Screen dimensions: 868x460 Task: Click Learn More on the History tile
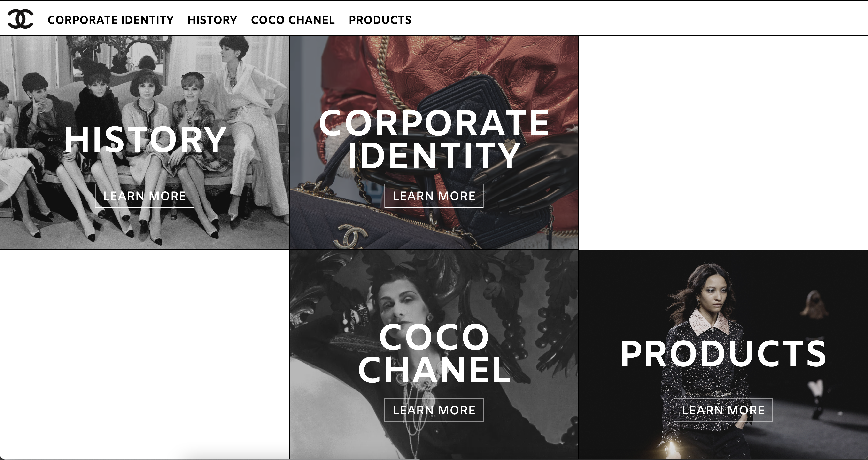point(145,196)
